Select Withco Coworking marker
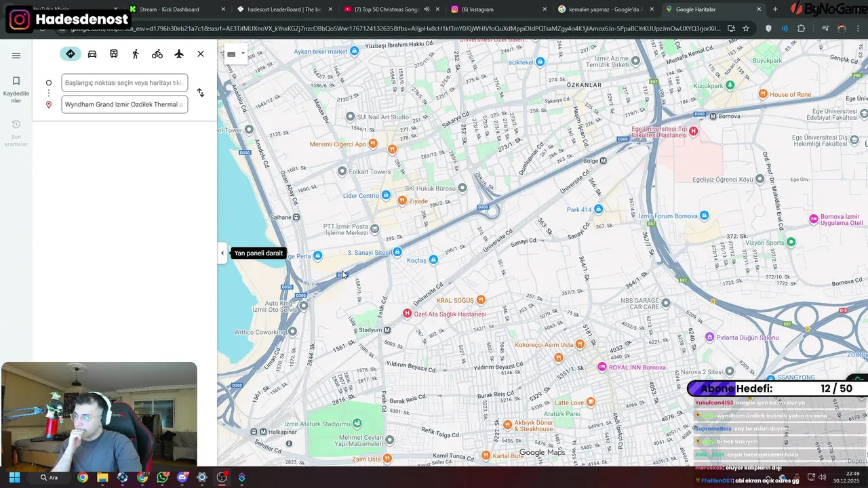 click(292, 331)
